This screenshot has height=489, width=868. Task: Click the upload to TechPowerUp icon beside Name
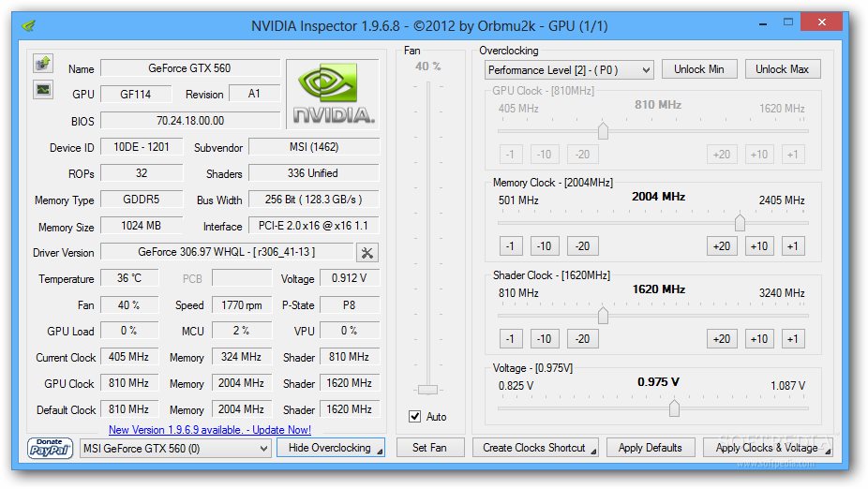(42, 64)
